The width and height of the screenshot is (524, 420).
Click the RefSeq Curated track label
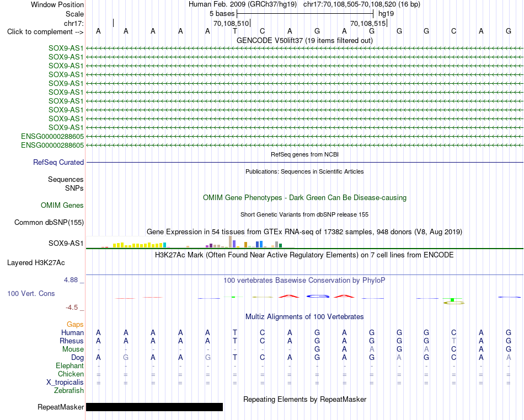tap(58, 162)
